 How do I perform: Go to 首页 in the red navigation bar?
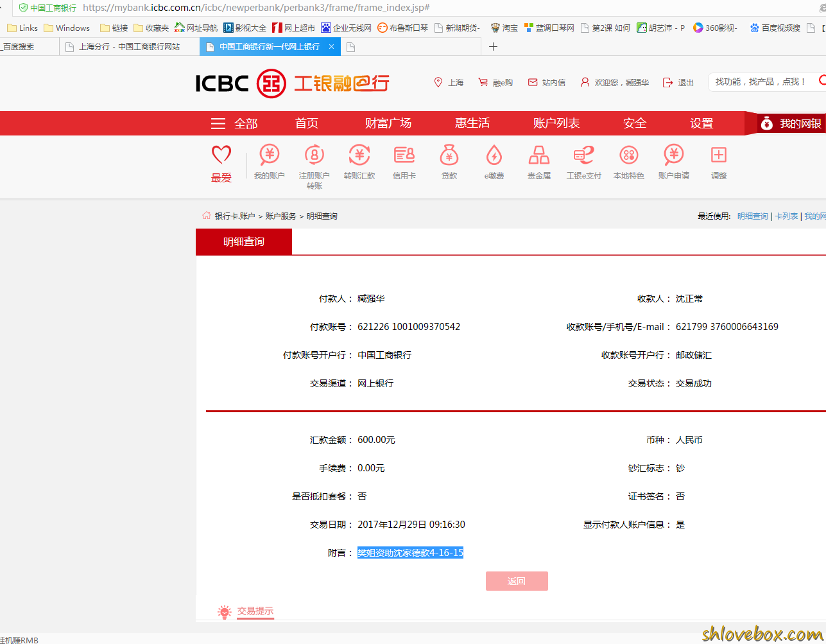click(x=307, y=123)
